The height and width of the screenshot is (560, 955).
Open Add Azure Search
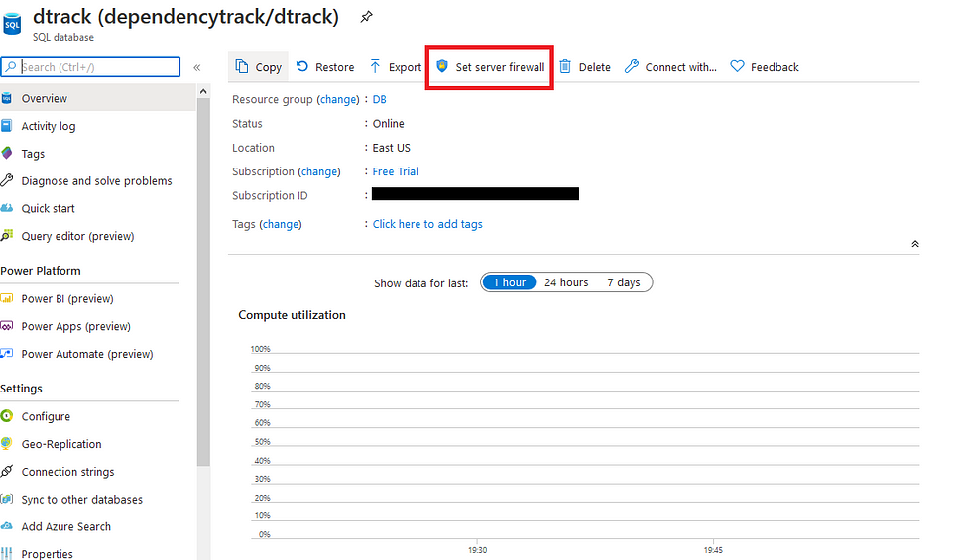coord(65,526)
